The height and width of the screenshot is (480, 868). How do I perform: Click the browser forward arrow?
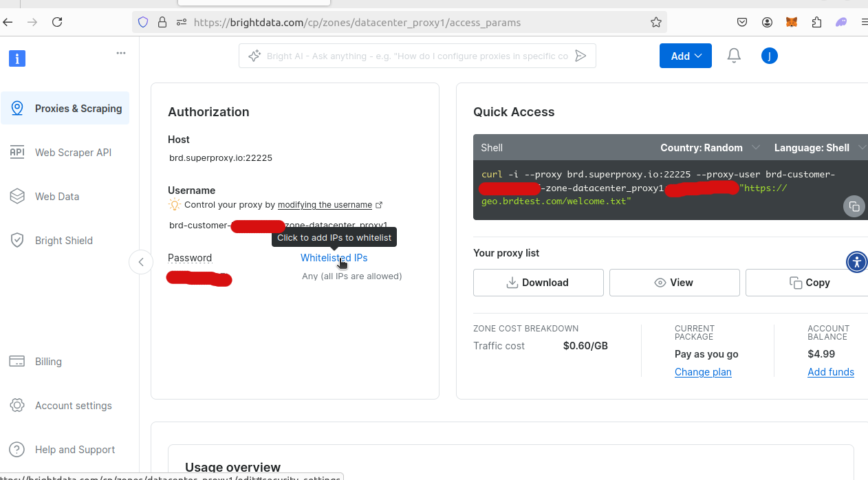(x=32, y=22)
